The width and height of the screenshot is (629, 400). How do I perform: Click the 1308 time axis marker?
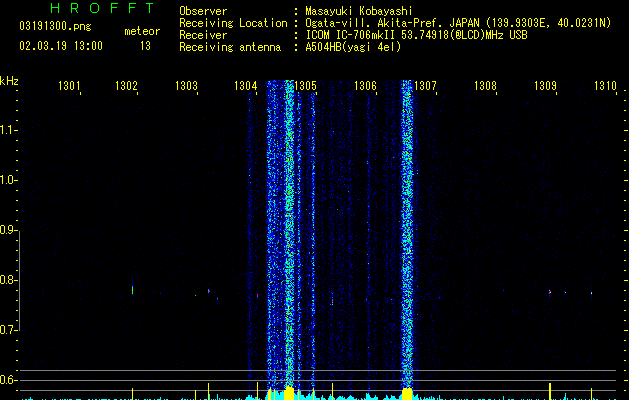tap(485, 86)
